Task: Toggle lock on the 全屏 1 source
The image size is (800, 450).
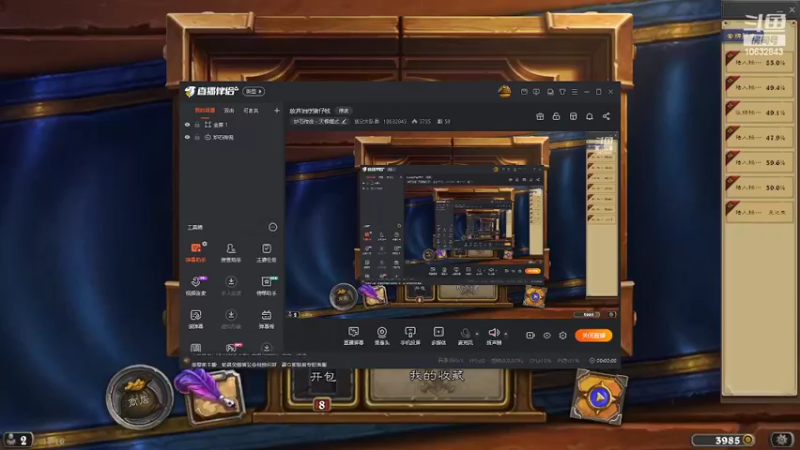Action: (197, 124)
